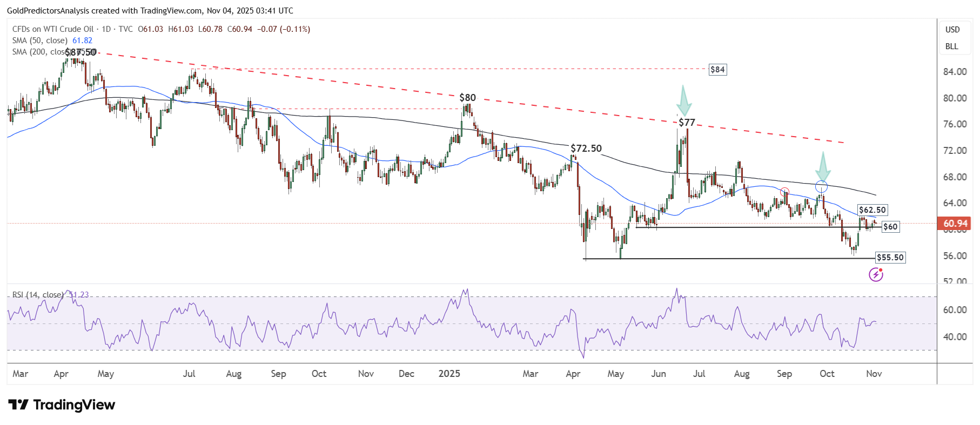This screenshot has width=980, height=425.
Task: Click the $72.50 annotation text
Action: (x=586, y=149)
